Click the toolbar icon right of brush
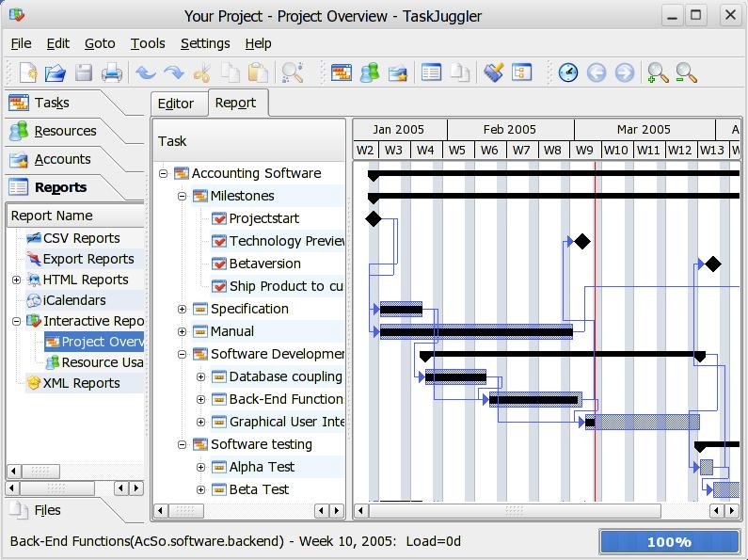The height and width of the screenshot is (560, 748). [x=521, y=73]
